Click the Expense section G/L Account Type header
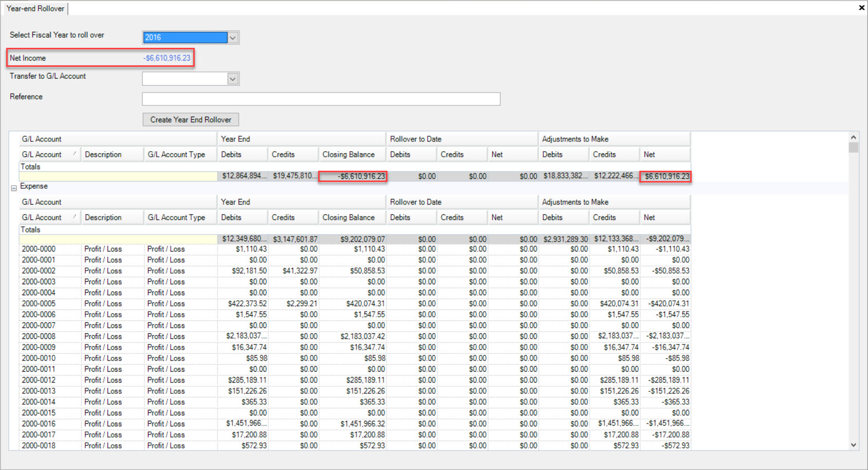 pyautogui.click(x=180, y=218)
